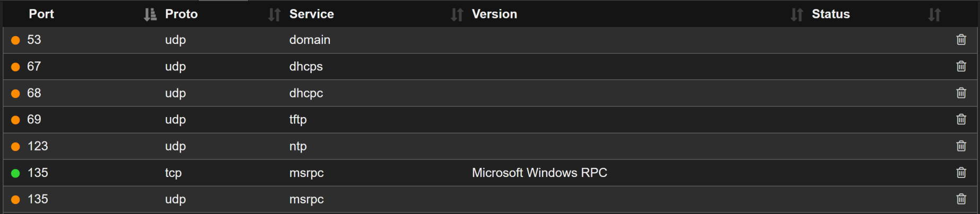Viewport: 980px width, 214px height.
Task: Click the green status dot for port 135
Action: [x=16, y=173]
